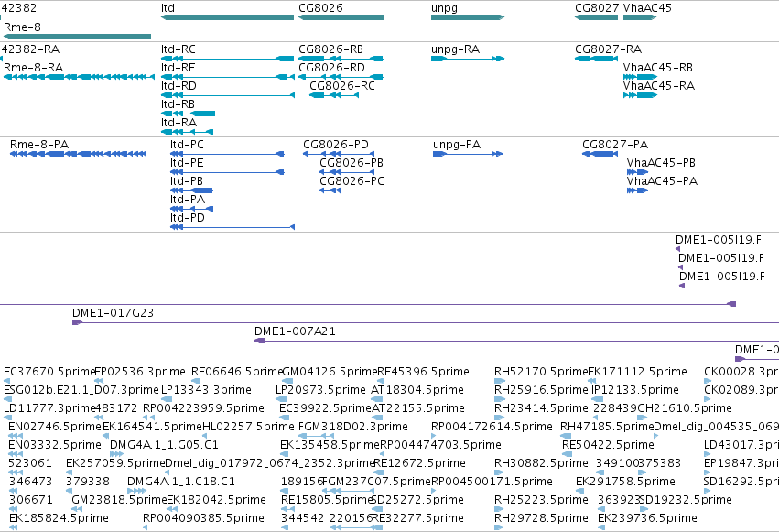This screenshot has width=779, height=532.
Task: Select EST RE06646.5prime
Action: (196, 381)
